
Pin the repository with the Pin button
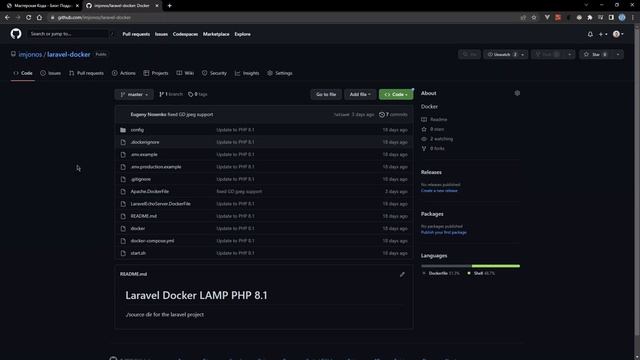point(469,54)
